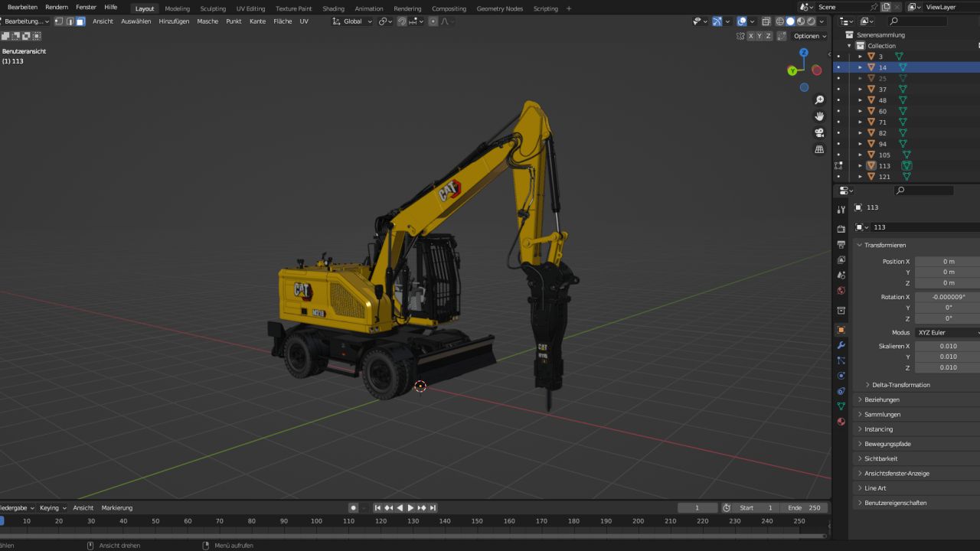Open the Hinzufügen menu
The width and height of the screenshot is (980, 551).
coord(174,21)
